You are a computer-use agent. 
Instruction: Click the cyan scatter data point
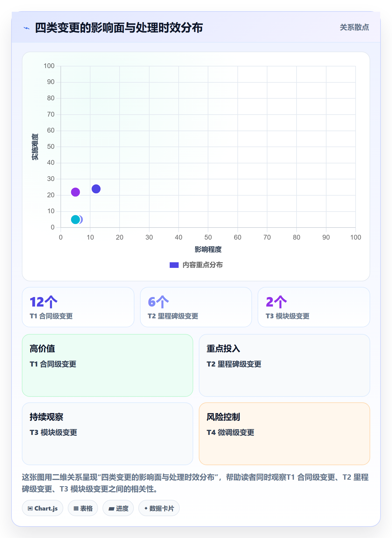(75, 220)
